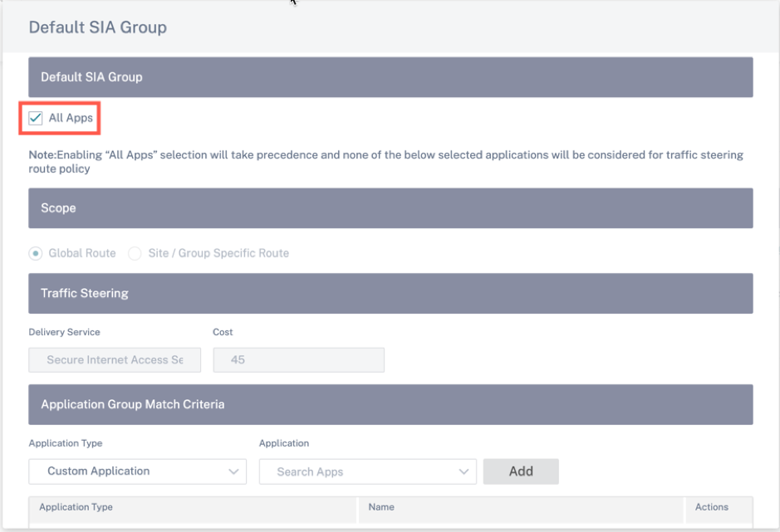Image resolution: width=780 pixels, height=532 pixels.
Task: Click the Scope section header
Action: pos(390,208)
